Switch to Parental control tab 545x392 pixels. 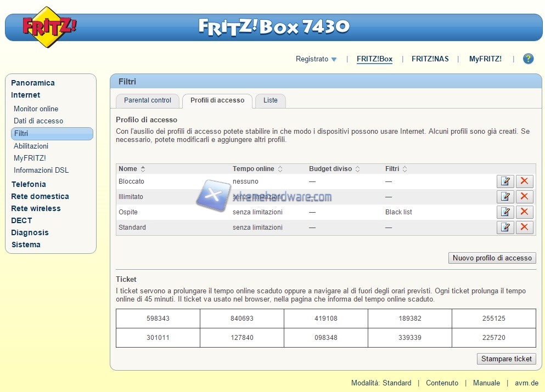click(148, 100)
